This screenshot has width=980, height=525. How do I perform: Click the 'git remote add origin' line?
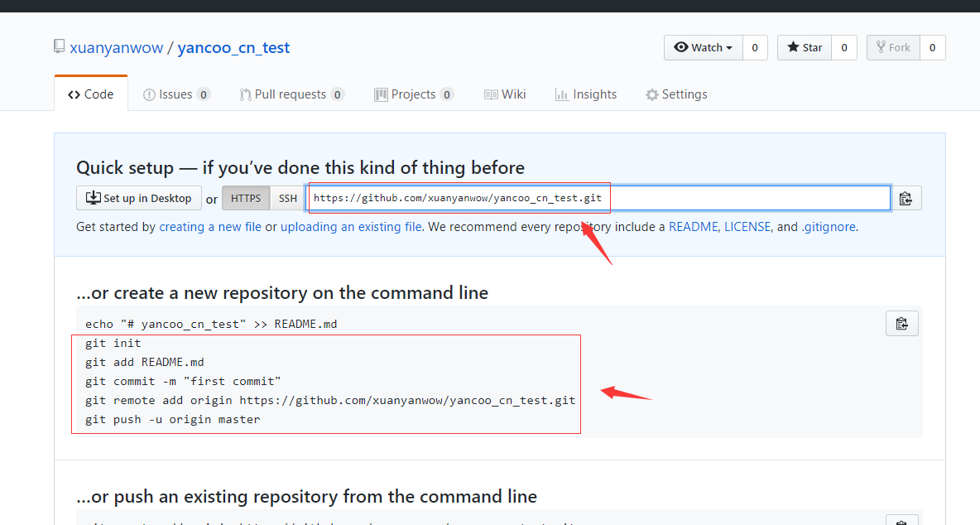tap(330, 400)
